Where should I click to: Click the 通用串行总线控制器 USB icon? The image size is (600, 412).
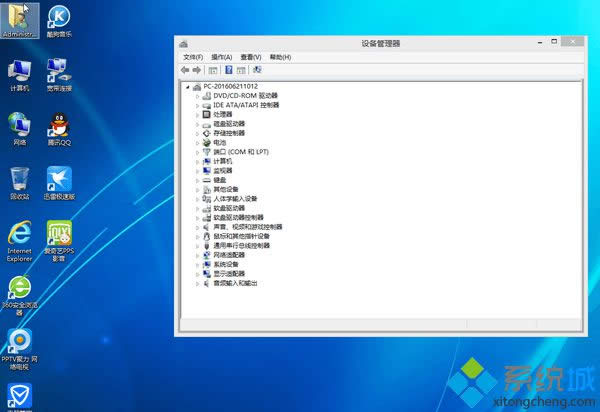[x=207, y=246]
